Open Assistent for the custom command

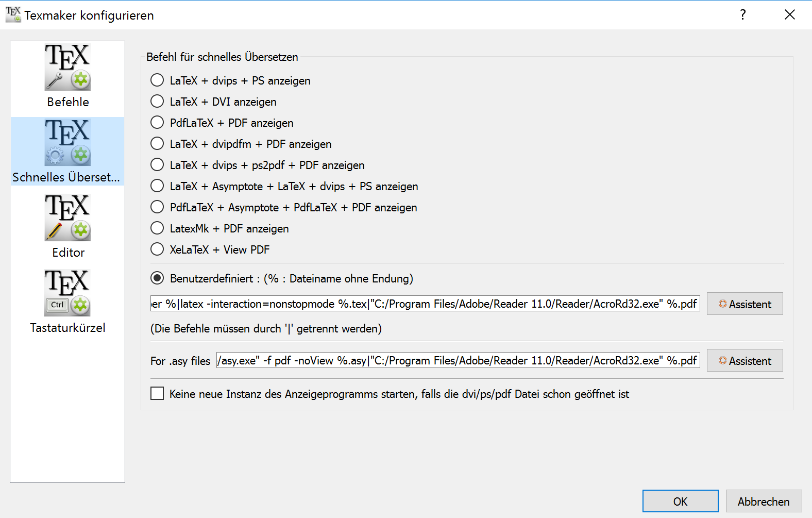745,304
